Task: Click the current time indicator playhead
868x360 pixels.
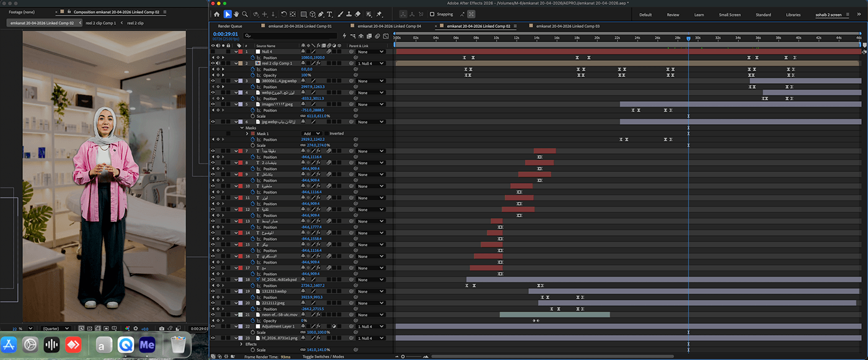Action: [x=688, y=38]
